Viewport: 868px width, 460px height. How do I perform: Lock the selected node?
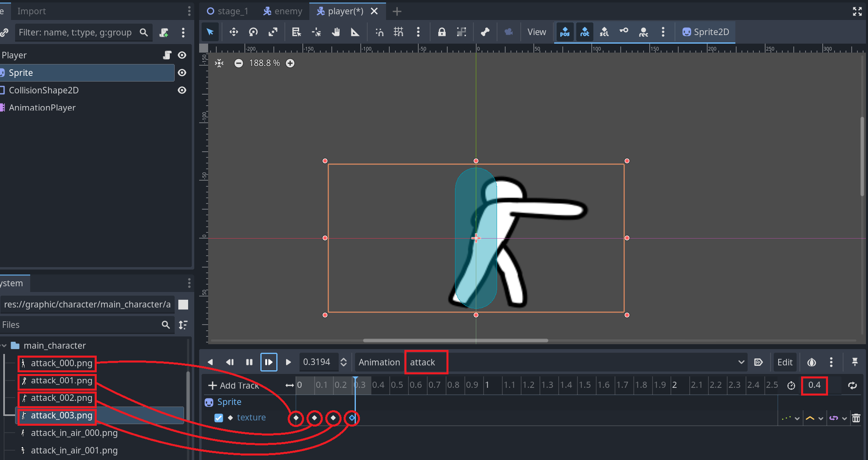(442, 32)
